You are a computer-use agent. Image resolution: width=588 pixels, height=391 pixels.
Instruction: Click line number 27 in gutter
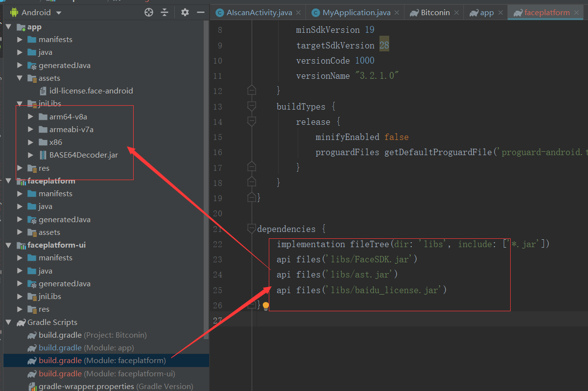click(217, 321)
